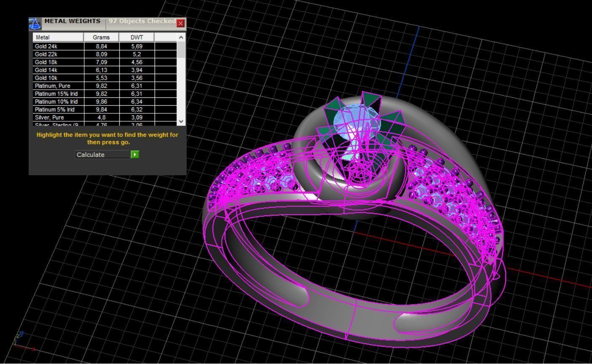Select the Gold 14k row

105,70
